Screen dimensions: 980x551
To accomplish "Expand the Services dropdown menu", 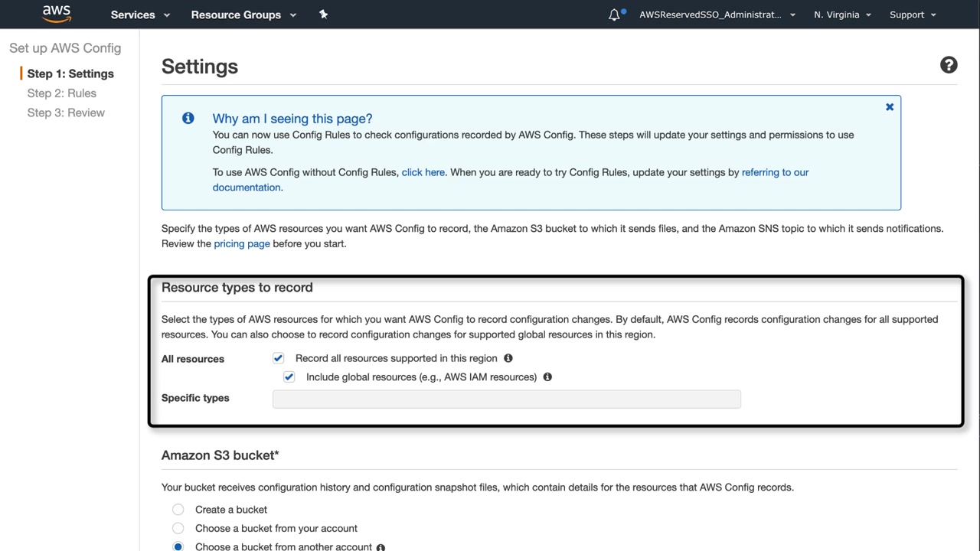I will [140, 15].
